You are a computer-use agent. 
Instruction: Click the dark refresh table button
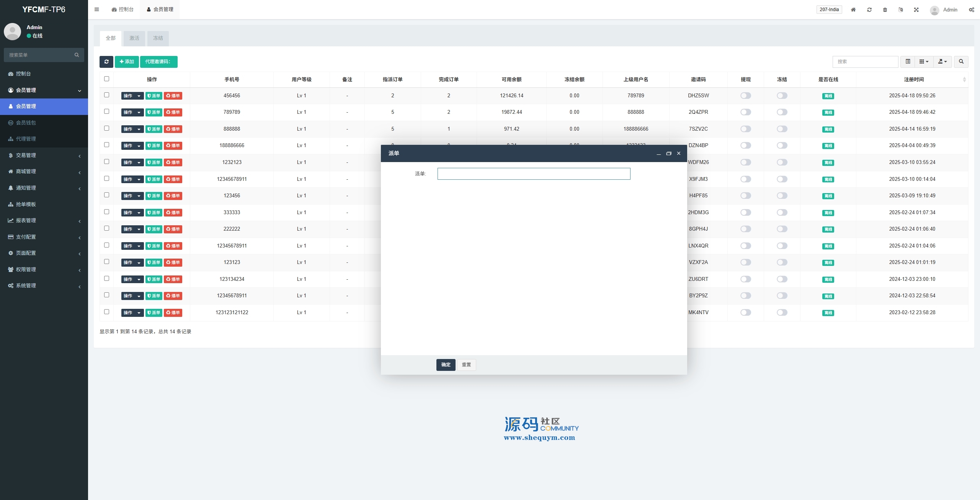tap(106, 62)
